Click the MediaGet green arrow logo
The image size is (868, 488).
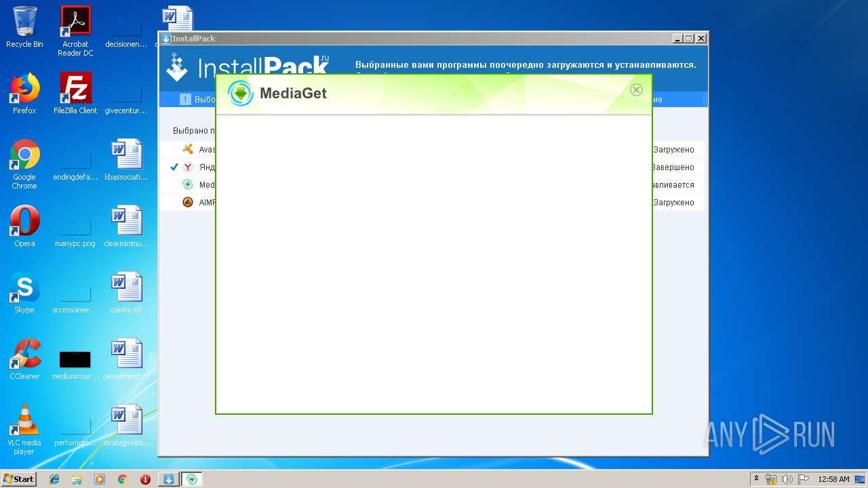point(240,94)
